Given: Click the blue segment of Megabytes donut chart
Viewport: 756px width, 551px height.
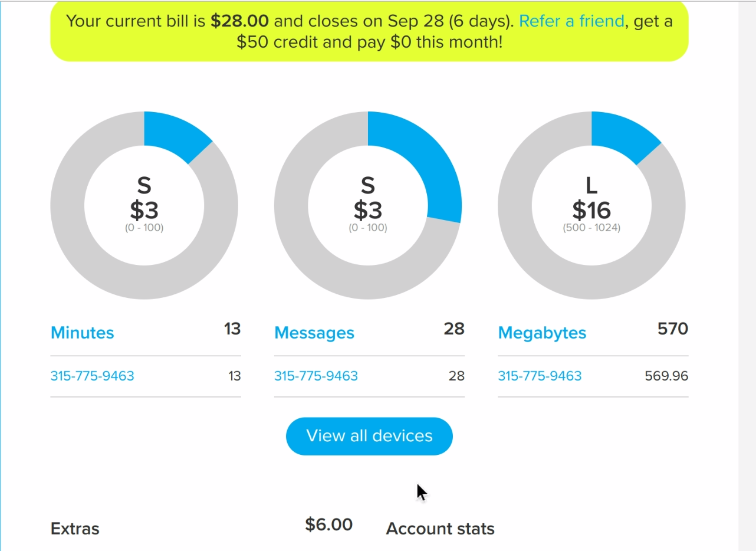Looking at the screenshot, I should click(622, 134).
